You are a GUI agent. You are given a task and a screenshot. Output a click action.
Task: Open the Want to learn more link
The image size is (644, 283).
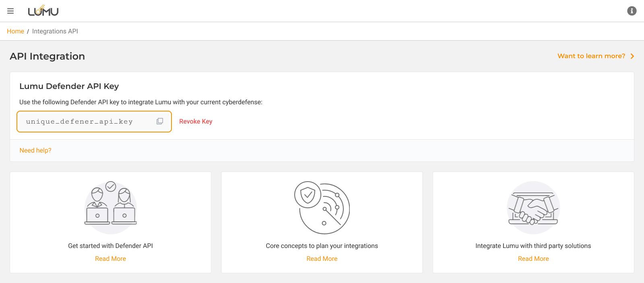pyautogui.click(x=591, y=56)
